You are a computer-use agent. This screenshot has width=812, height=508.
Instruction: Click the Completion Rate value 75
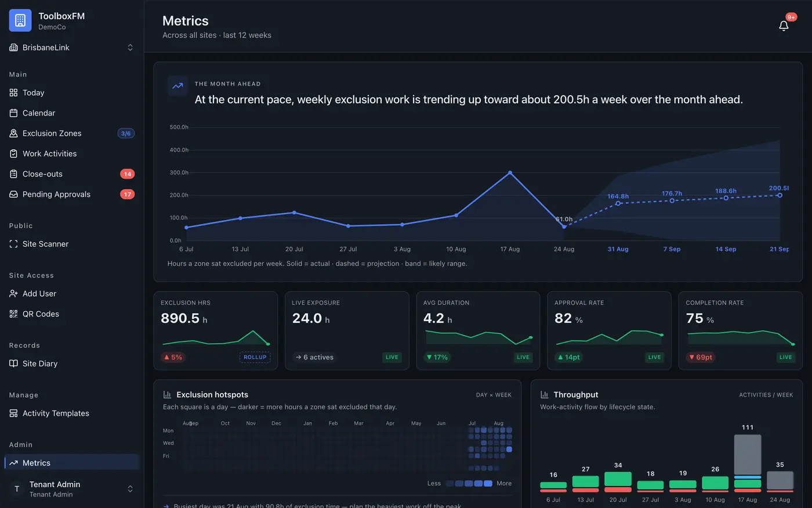tap(694, 318)
